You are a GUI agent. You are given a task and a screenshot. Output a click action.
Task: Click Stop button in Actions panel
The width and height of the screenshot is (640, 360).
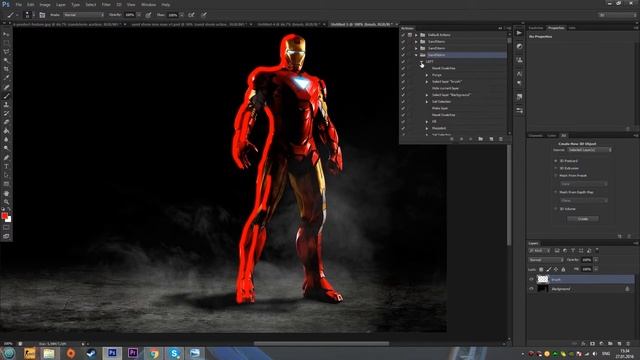pyautogui.click(x=452, y=139)
